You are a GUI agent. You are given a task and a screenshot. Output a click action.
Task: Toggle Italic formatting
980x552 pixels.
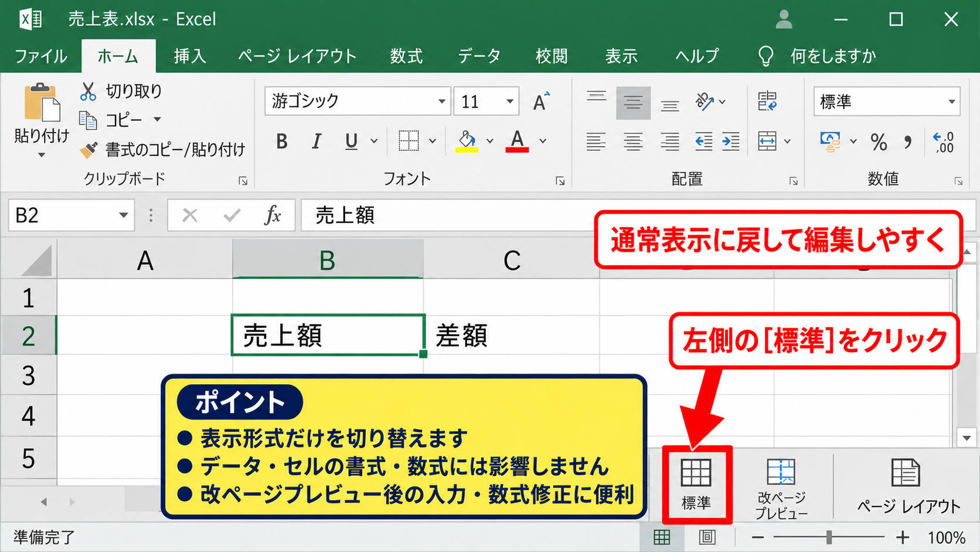[317, 141]
